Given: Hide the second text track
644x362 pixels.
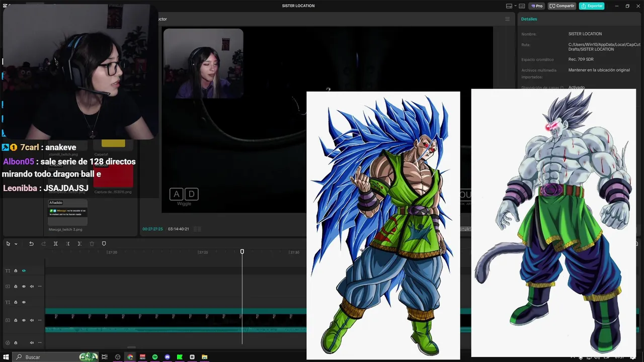Looking at the screenshot, I should pos(24,302).
